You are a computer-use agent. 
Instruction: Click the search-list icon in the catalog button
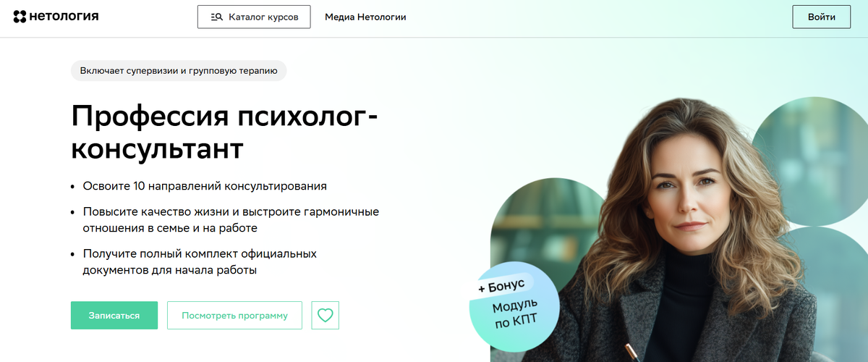pos(216,17)
